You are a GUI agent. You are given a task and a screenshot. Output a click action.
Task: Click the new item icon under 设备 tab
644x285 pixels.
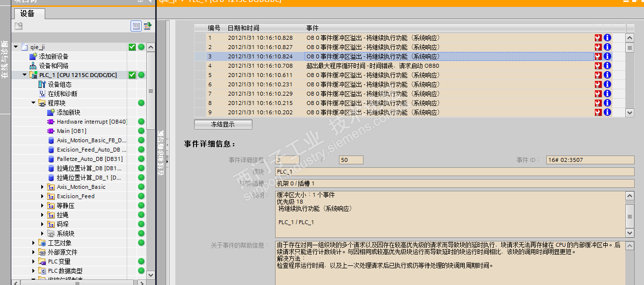pyautogui.click(x=19, y=26)
